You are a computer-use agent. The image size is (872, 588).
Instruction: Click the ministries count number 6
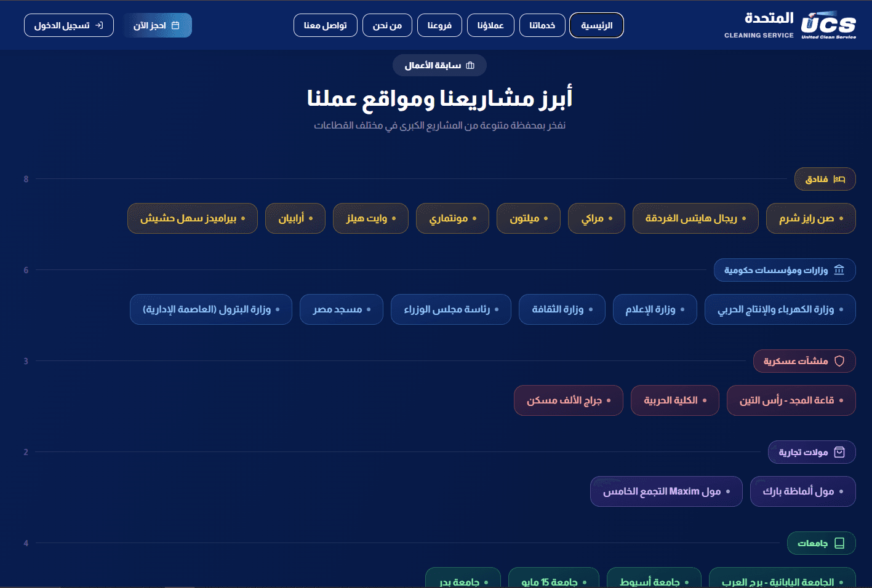[26, 270]
